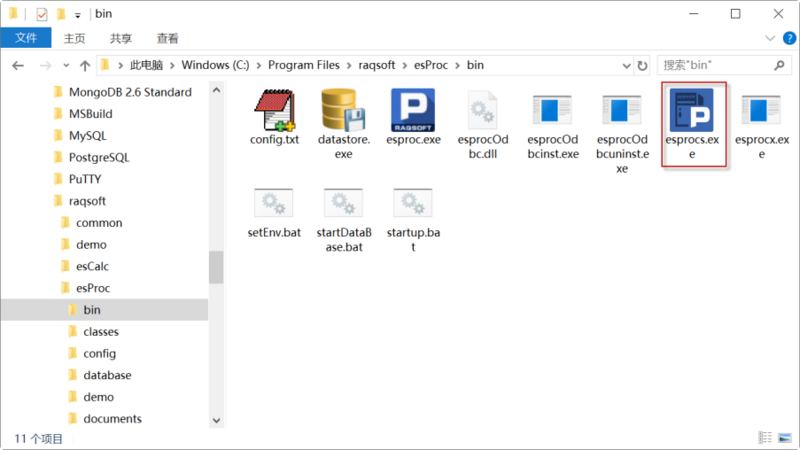Select the esprocx.exe icon

pos(761,110)
